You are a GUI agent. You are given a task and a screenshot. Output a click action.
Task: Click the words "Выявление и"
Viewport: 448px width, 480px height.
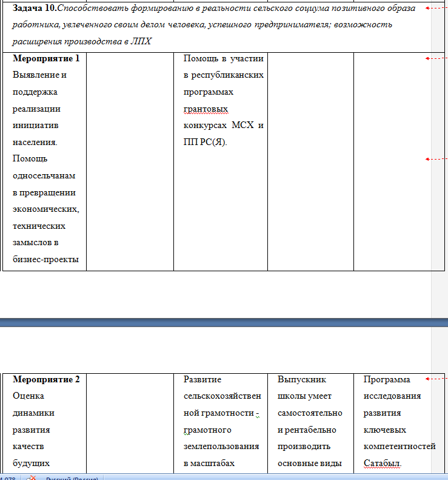point(39,75)
